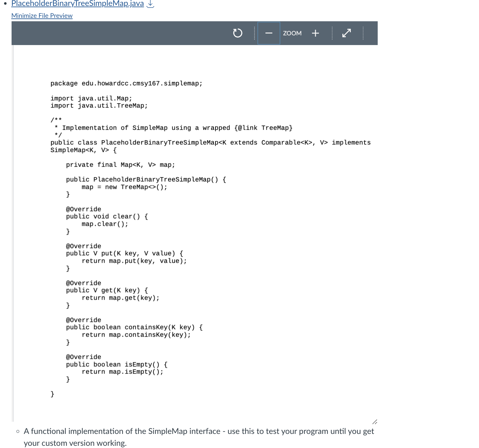Download the file using the download arrow icon
479x448 pixels.
click(150, 4)
